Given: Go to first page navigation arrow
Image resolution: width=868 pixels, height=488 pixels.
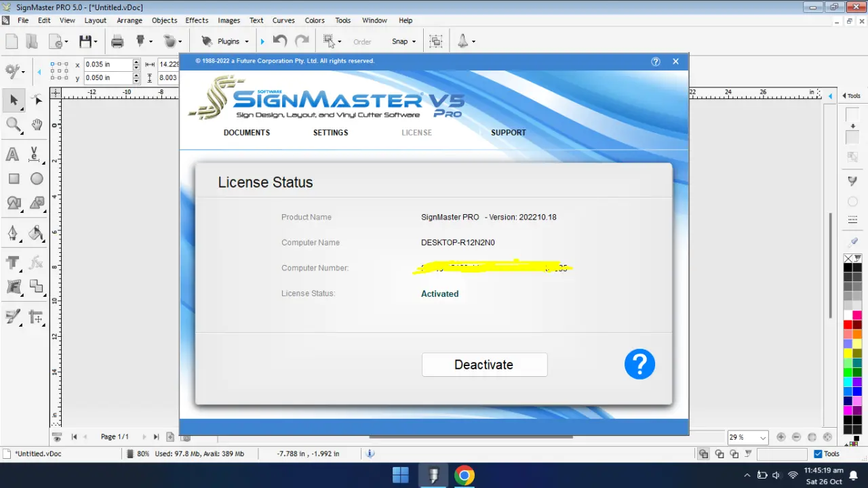Looking at the screenshot, I should click(74, 437).
